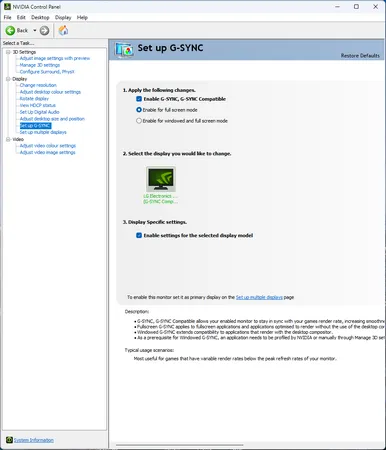386x450 pixels.
Task: Open the Set up multiple displays link
Action: point(259,297)
